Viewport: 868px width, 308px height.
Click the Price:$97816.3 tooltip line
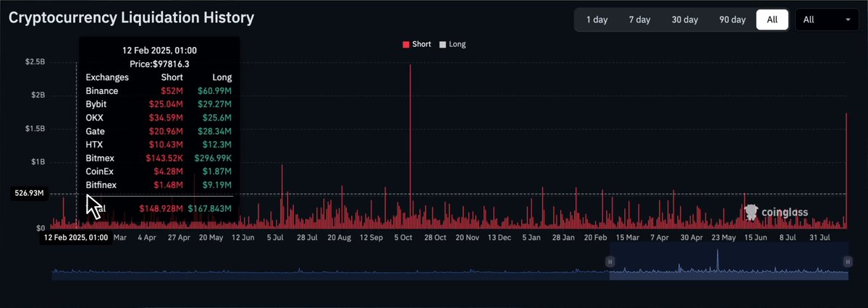click(x=159, y=64)
